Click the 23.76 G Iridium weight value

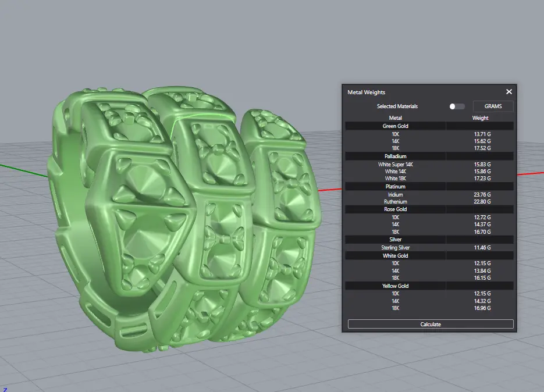pos(482,195)
